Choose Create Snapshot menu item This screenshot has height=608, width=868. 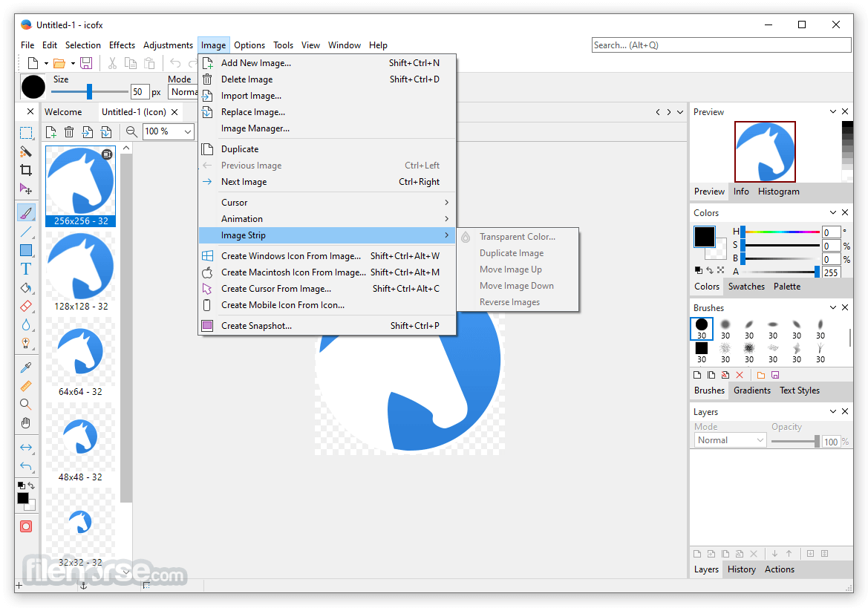(x=327, y=326)
